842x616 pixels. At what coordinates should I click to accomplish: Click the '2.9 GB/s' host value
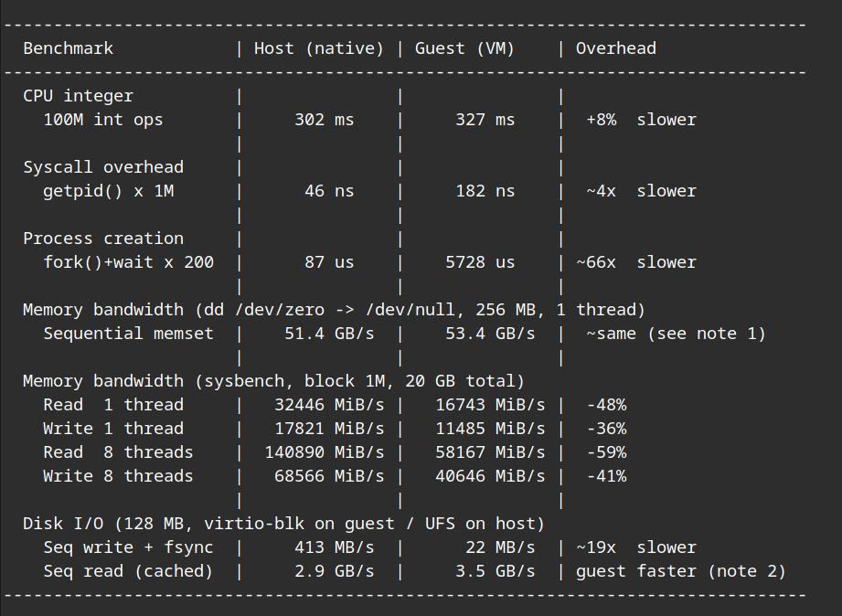pos(334,571)
